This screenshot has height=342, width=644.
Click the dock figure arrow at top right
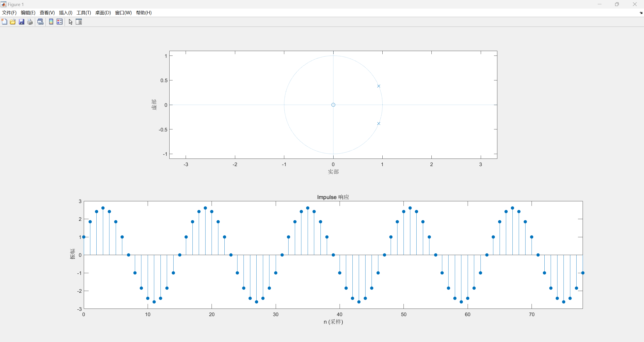641,13
